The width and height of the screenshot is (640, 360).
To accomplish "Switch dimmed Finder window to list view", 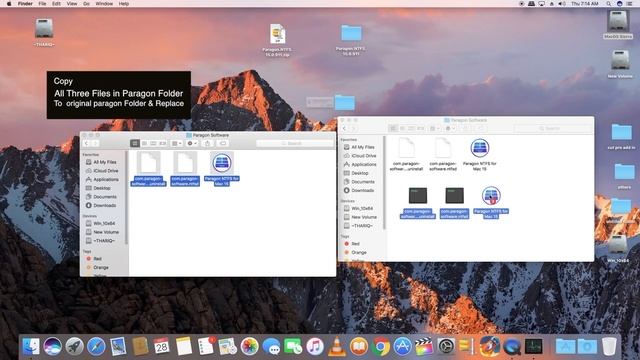I will [x=402, y=129].
